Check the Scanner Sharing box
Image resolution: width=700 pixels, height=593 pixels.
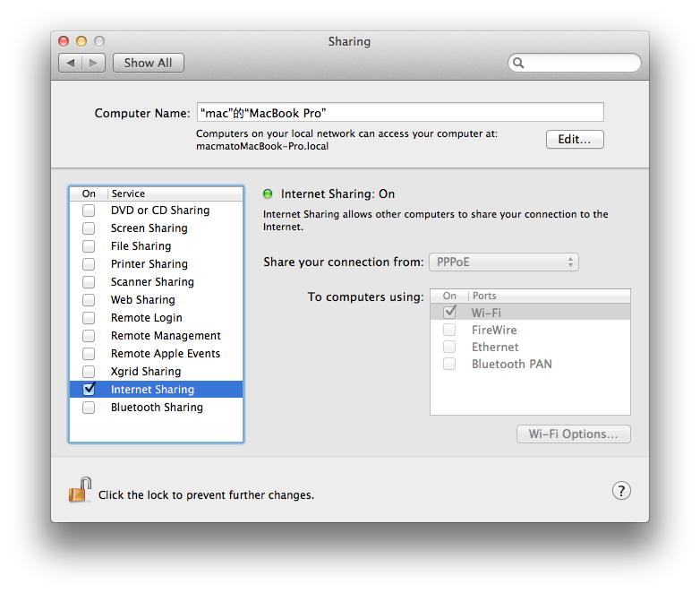(89, 281)
